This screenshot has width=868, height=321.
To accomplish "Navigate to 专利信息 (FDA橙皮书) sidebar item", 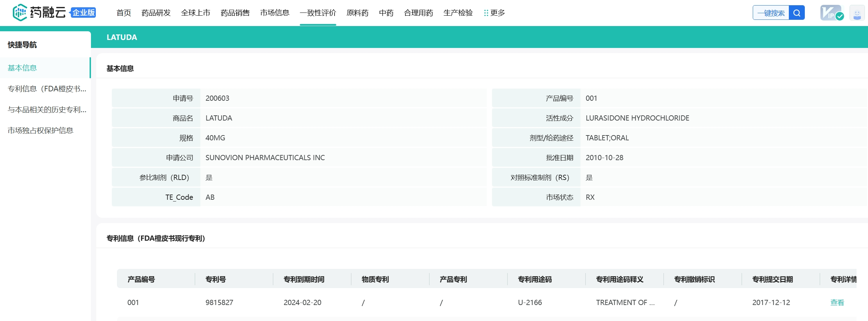I will (47, 89).
